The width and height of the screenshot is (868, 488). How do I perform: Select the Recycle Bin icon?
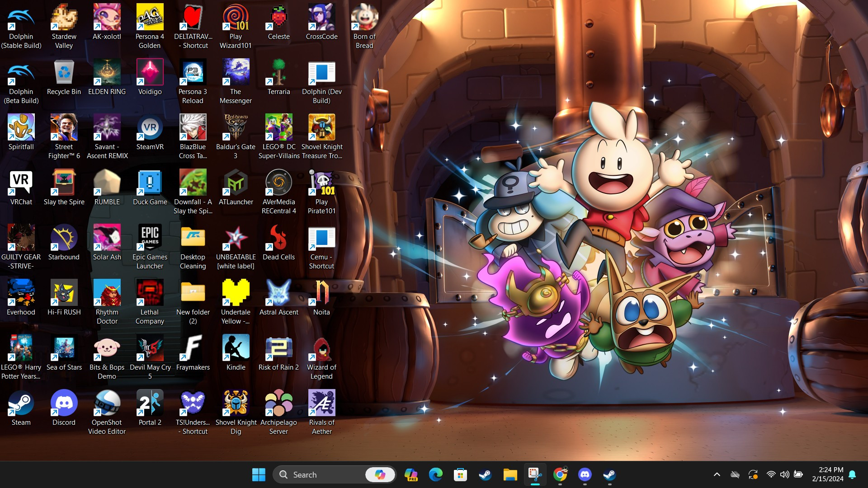(64, 77)
